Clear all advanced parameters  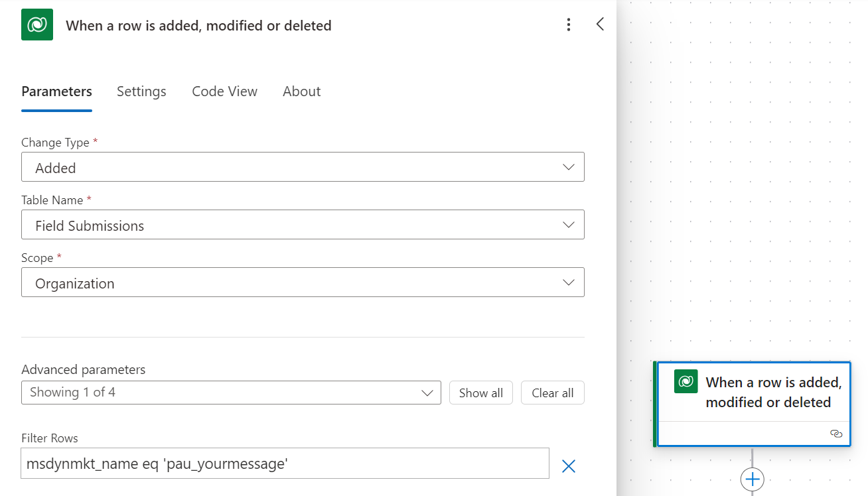click(x=552, y=393)
